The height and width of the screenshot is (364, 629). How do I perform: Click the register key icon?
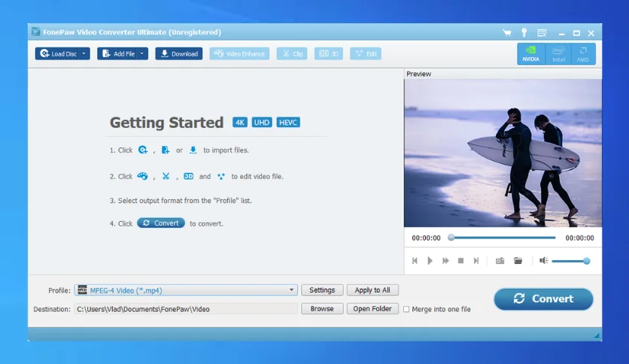[x=524, y=33]
